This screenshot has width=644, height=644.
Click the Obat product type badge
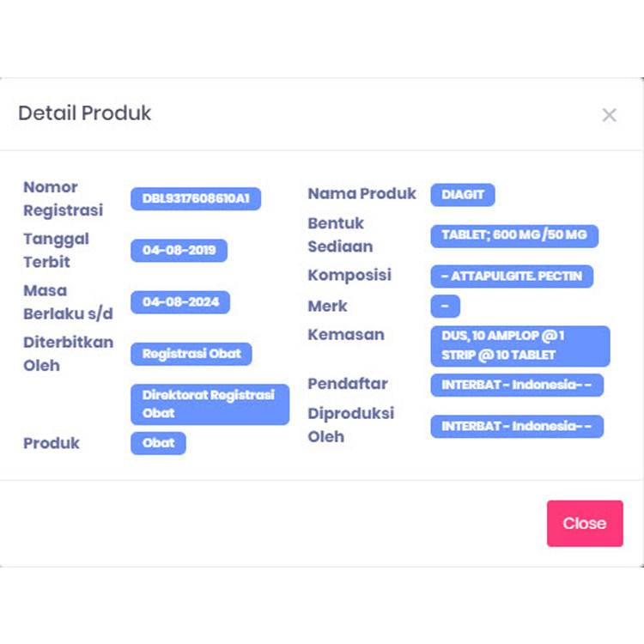click(x=158, y=443)
